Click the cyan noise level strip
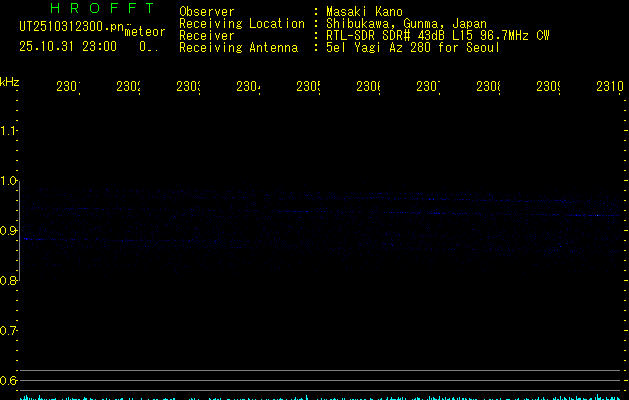 coord(320,396)
